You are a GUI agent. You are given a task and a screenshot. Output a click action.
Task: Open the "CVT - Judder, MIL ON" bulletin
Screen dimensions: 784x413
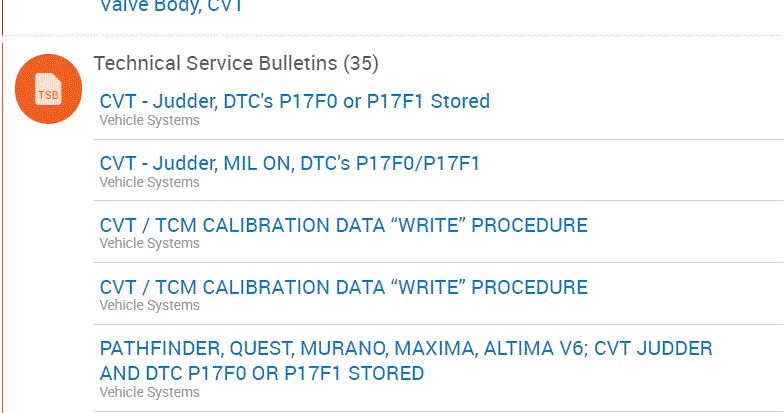pyautogui.click(x=289, y=163)
